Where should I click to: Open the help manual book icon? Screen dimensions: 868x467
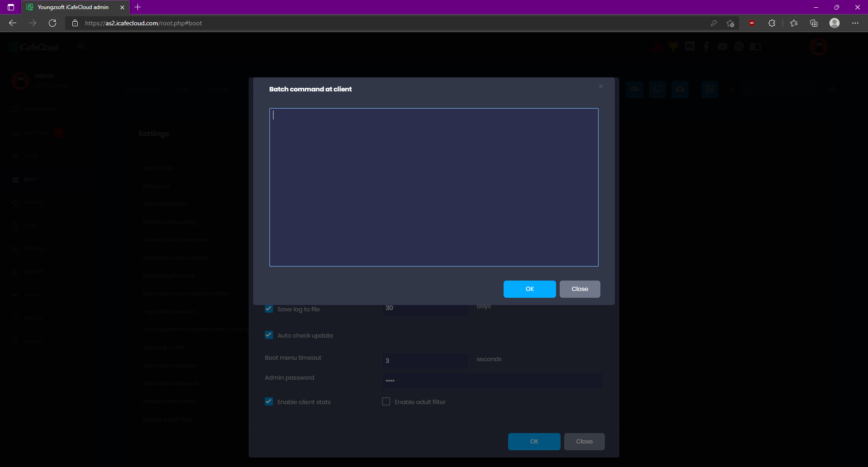pyautogui.click(x=755, y=46)
